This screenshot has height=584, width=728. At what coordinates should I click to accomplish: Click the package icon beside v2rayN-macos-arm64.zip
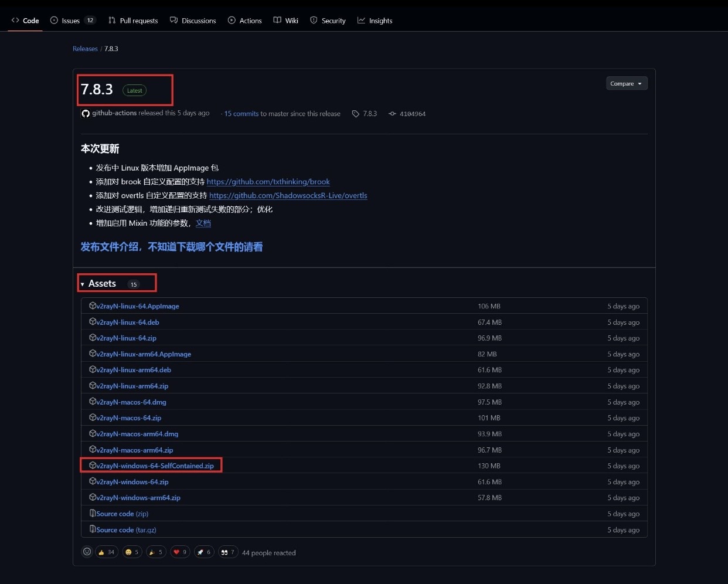coord(93,450)
